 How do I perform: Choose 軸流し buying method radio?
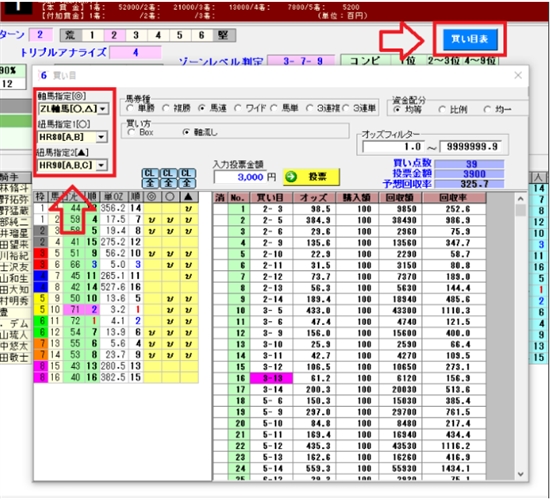(x=187, y=132)
